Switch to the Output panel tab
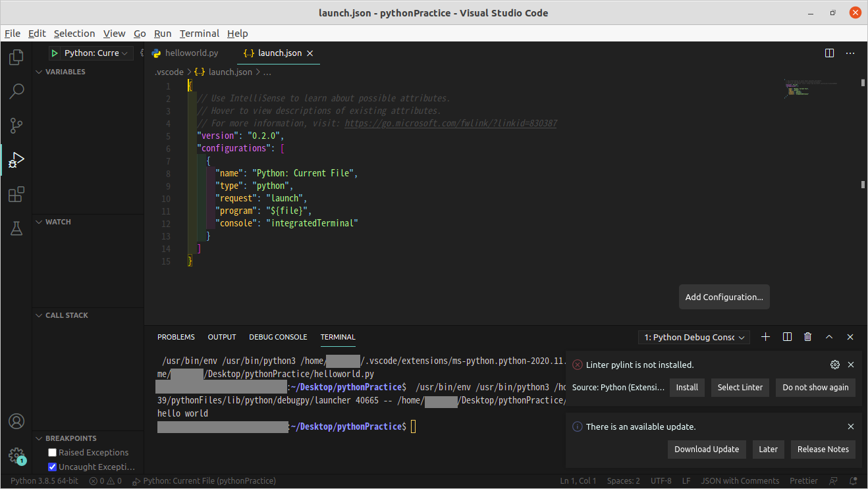Image resolution: width=868 pixels, height=489 pixels. click(222, 337)
